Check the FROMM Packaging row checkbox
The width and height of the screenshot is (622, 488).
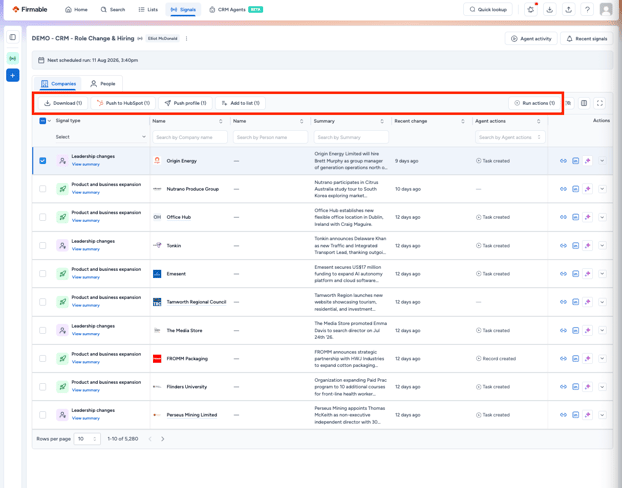point(42,359)
